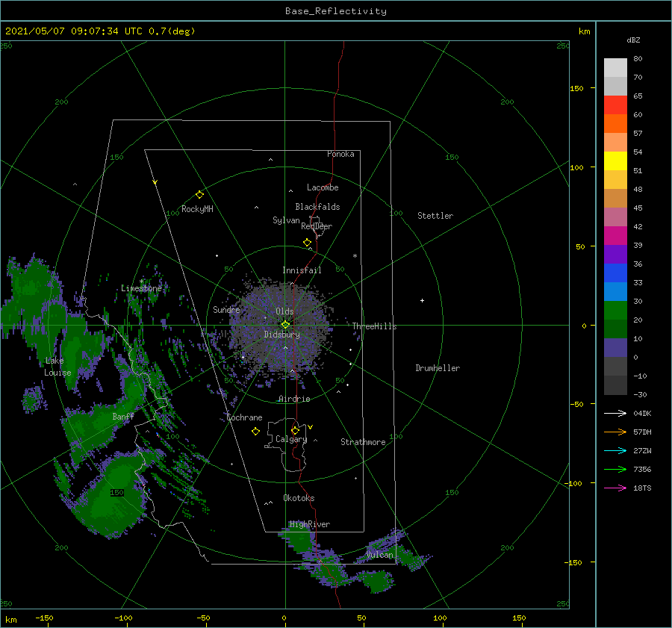Click the Ponoka city label
The image size is (672, 628).
click(x=340, y=154)
